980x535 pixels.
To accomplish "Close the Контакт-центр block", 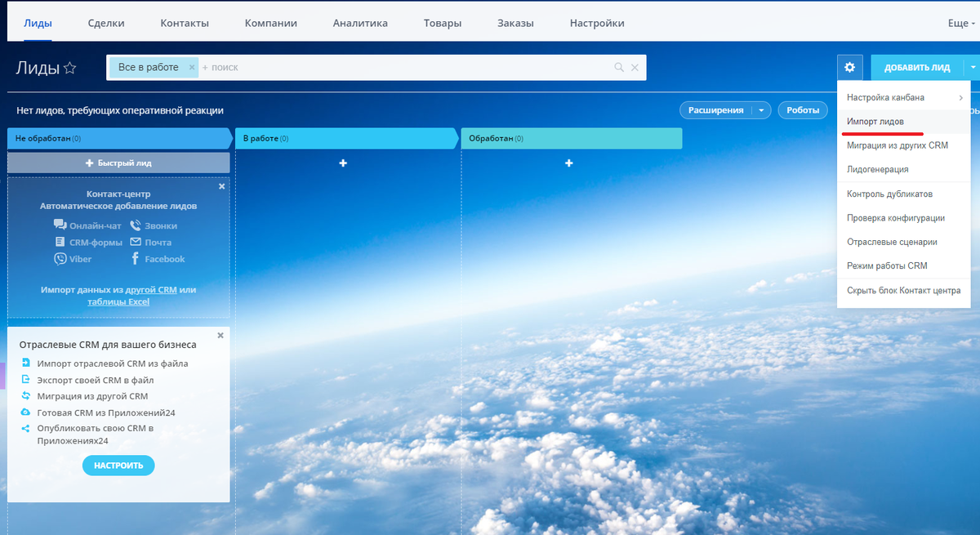I will click(x=222, y=186).
